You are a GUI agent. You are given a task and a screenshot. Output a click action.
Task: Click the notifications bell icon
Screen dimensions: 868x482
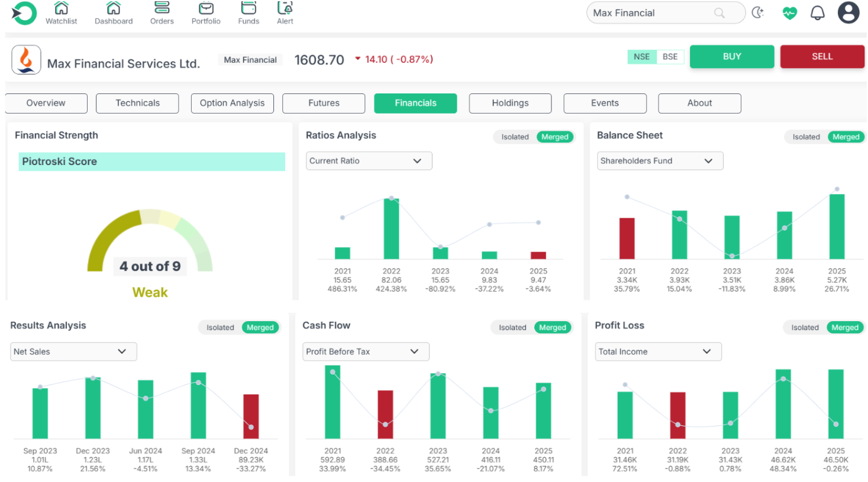click(817, 13)
